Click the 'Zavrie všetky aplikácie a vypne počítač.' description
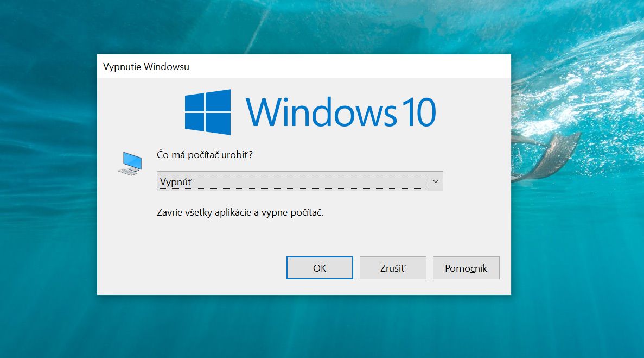This screenshot has height=358, width=644. (240, 212)
